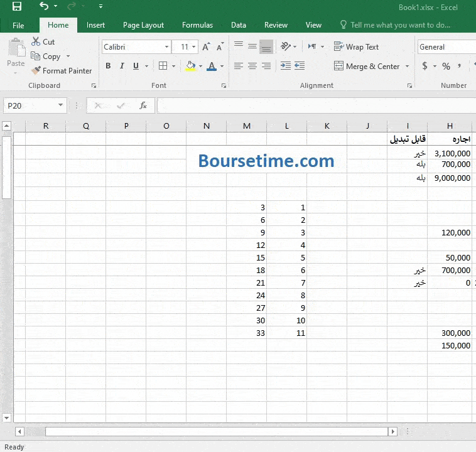
Task: Click Align Left icon
Action: pyautogui.click(x=239, y=66)
